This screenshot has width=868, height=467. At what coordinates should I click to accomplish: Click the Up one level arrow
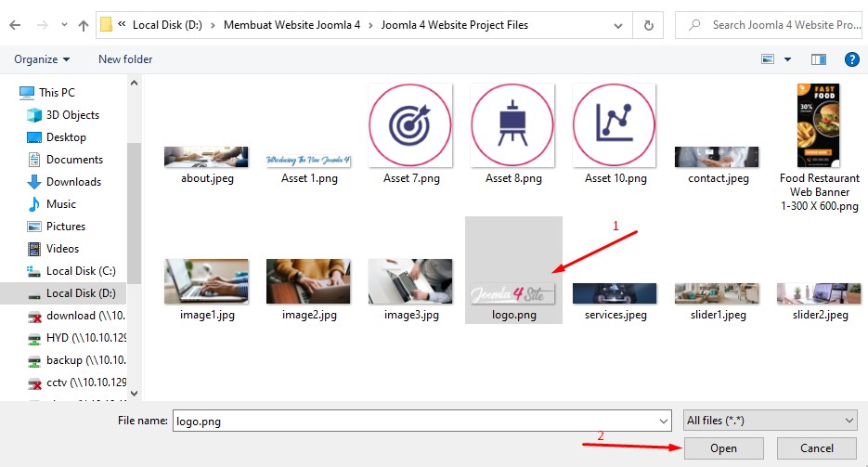pyautogui.click(x=84, y=25)
